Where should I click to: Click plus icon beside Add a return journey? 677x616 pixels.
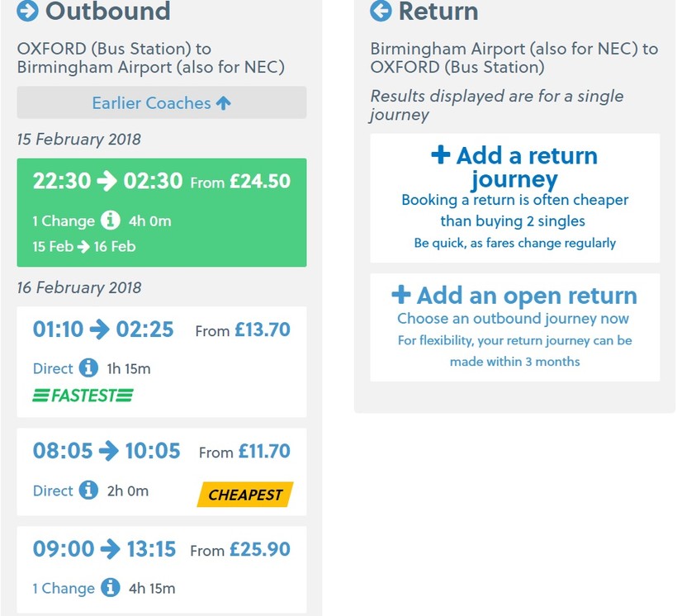point(441,155)
